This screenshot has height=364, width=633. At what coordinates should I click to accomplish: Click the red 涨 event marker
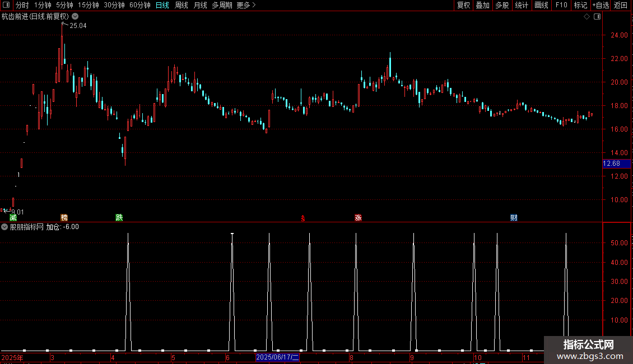click(x=358, y=217)
